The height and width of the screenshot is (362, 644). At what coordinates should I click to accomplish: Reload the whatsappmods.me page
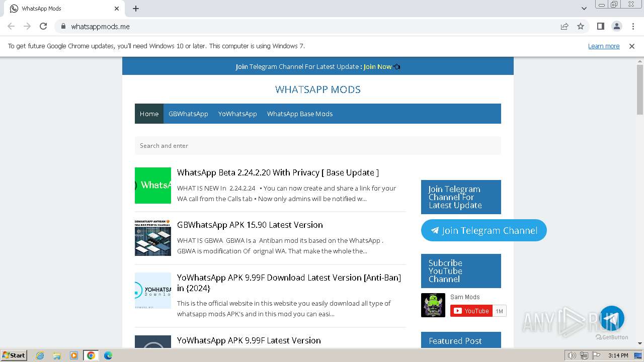coord(43,26)
